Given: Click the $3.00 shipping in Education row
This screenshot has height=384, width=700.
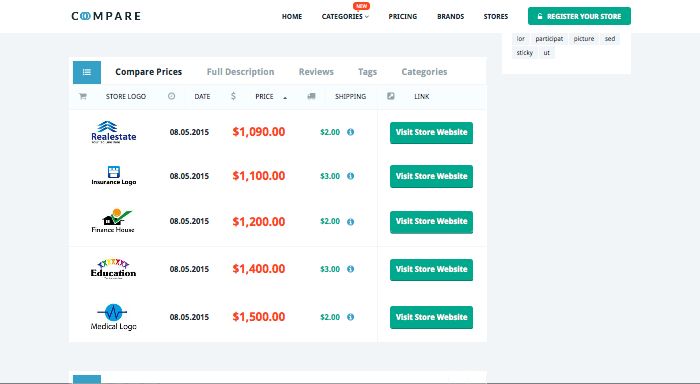Looking at the screenshot, I should coord(330,269).
